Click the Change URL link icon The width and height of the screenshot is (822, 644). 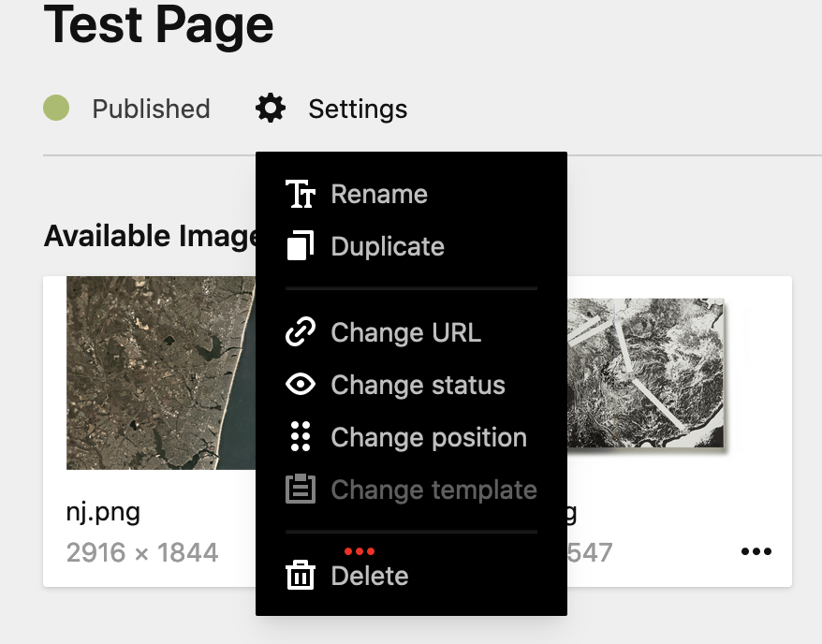point(299,332)
